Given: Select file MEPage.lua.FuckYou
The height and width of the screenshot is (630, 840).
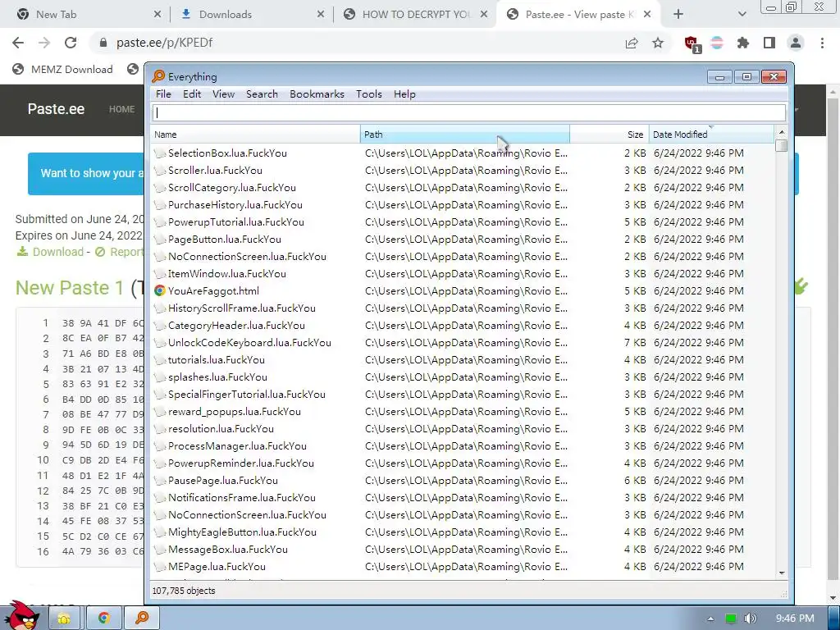Looking at the screenshot, I should (217, 566).
